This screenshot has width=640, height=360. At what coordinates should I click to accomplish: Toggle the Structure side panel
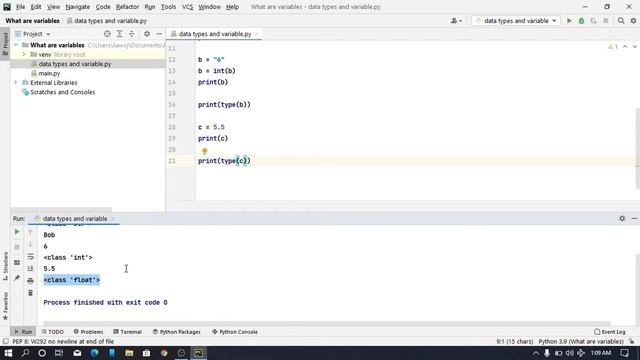coord(5,266)
